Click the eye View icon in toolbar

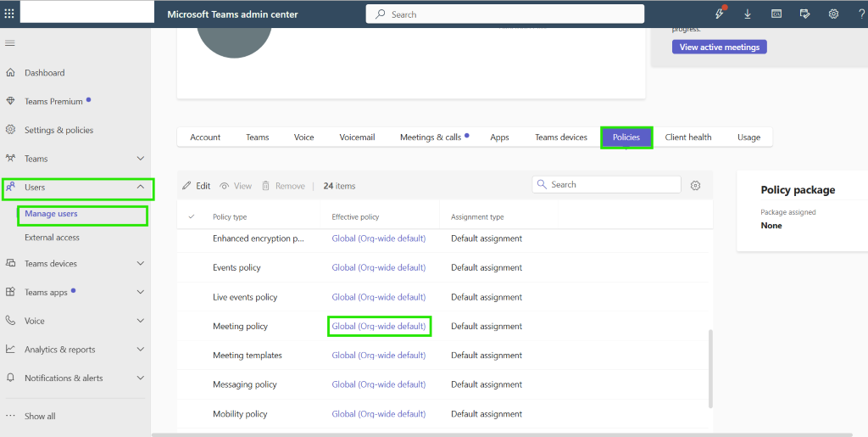tap(224, 186)
